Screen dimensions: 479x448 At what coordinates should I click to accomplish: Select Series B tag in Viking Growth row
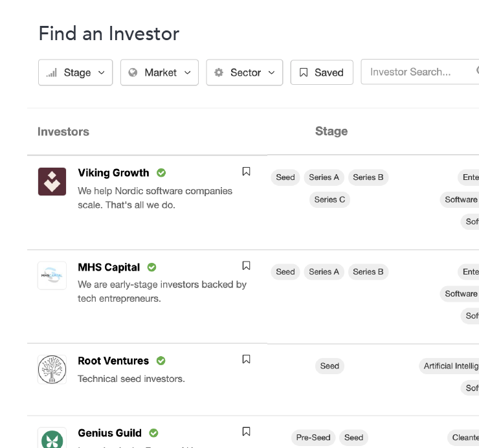coord(368,177)
